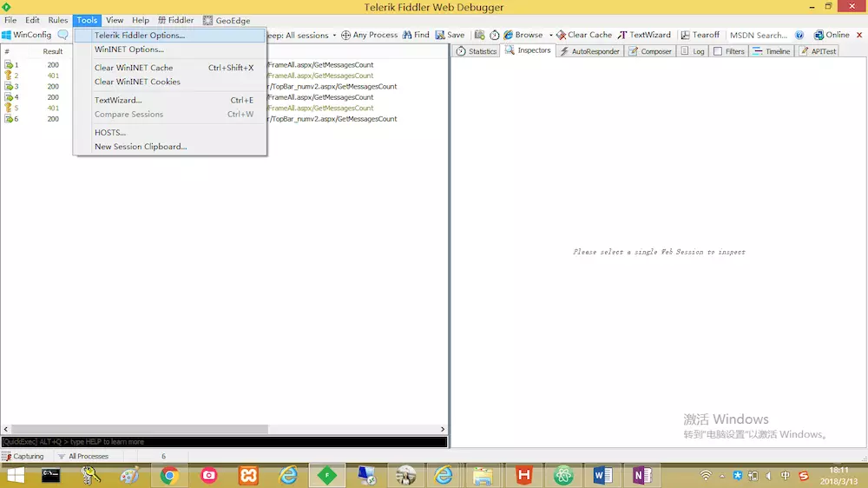Click the timer stopwatch toolbar icon

495,35
